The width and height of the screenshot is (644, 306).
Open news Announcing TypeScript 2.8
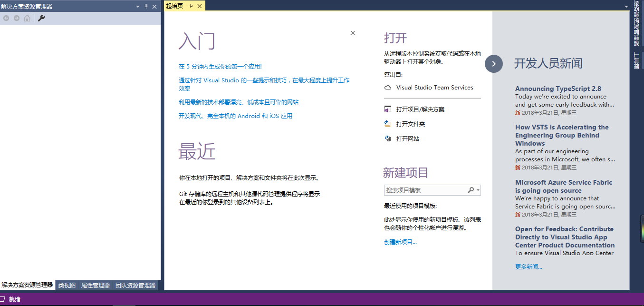[558, 89]
